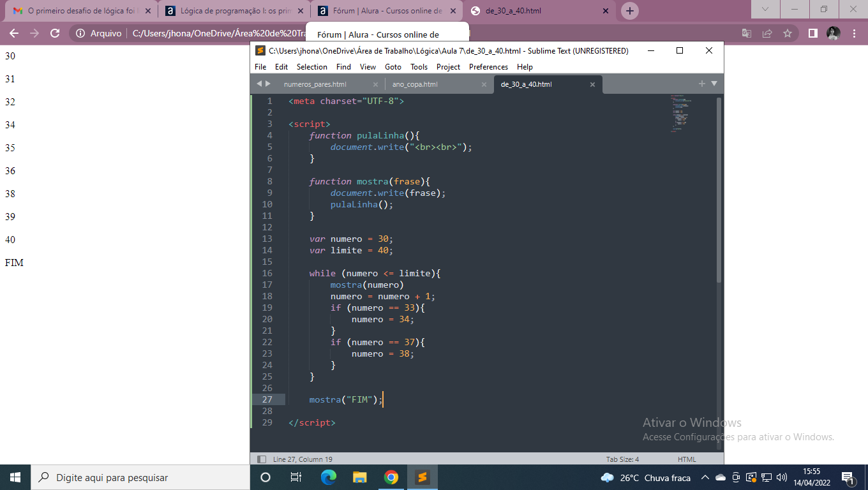
Task: Open the Selection menu
Action: point(312,66)
